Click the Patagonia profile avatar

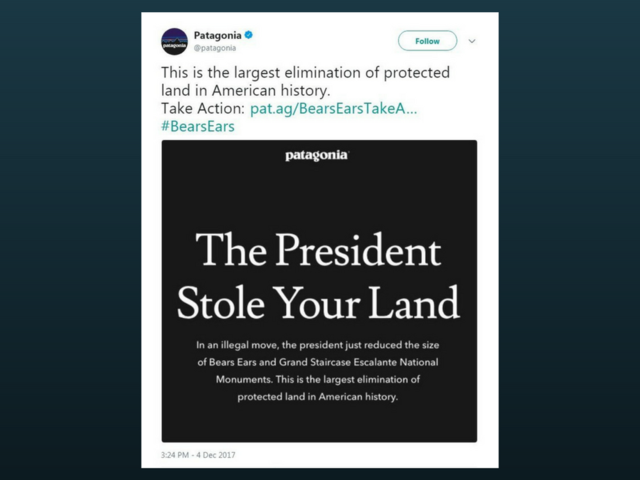coord(174,40)
